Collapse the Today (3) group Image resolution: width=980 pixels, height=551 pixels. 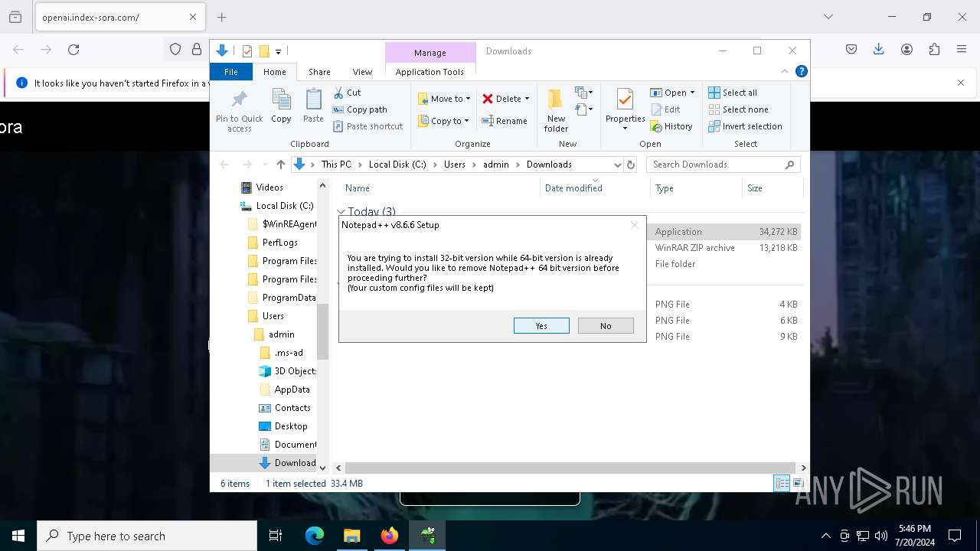coord(341,212)
